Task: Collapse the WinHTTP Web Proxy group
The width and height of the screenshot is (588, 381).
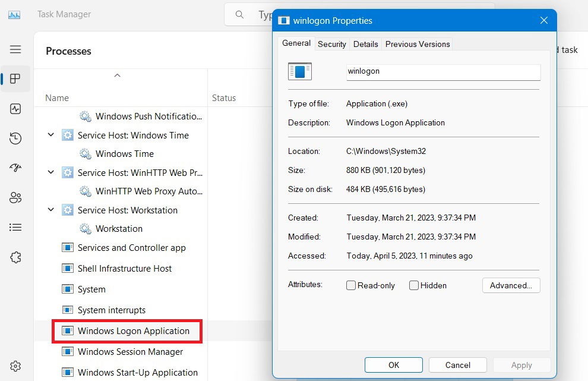Action: [50, 172]
